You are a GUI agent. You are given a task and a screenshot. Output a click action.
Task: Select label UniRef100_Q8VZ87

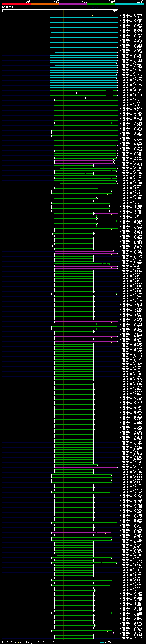pos(131,236)
